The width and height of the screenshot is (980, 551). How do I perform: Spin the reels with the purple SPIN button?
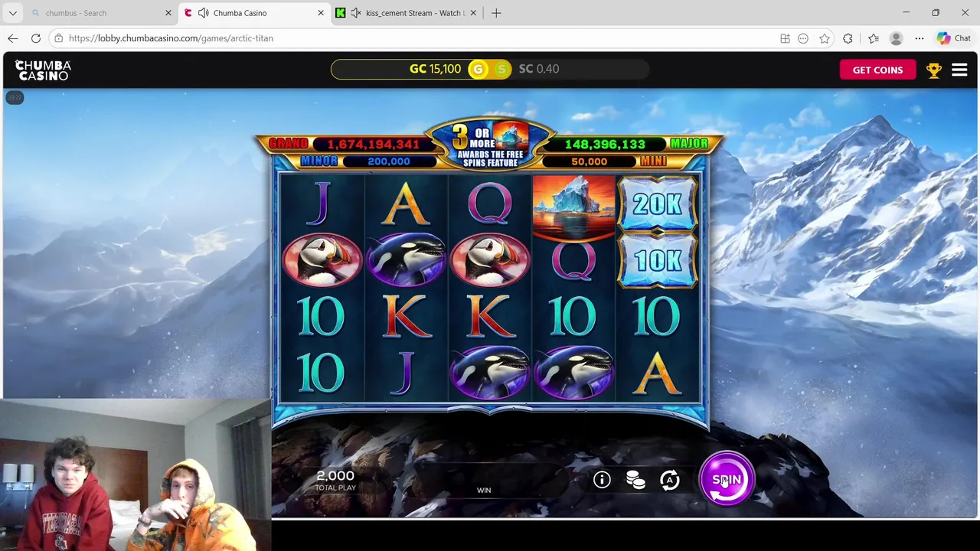(727, 480)
